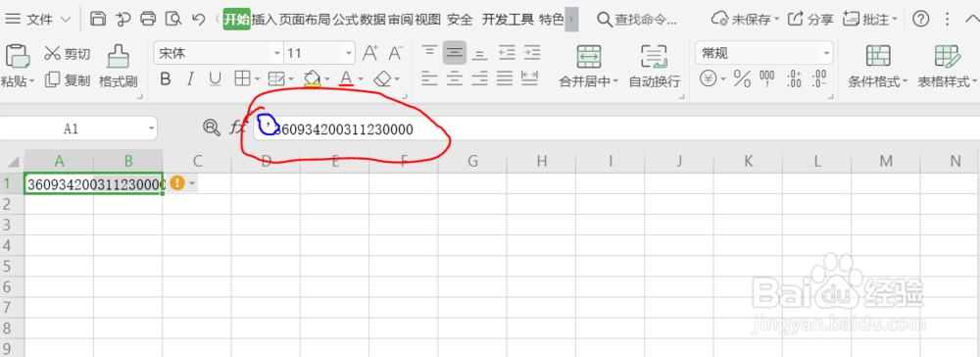The height and width of the screenshot is (357, 980).
Task: Expand the error warning options arrow
Action: pyautogui.click(x=192, y=183)
